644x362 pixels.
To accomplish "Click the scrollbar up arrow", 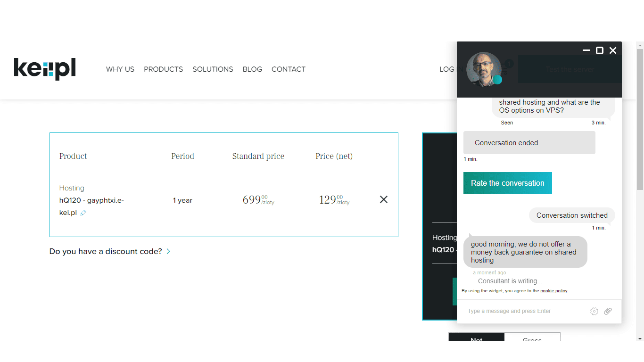I will click(640, 45).
